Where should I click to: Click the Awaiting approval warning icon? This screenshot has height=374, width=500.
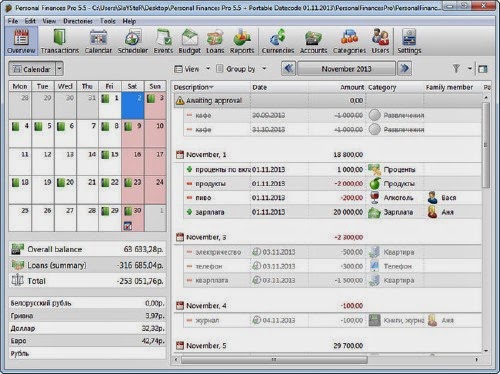180,100
